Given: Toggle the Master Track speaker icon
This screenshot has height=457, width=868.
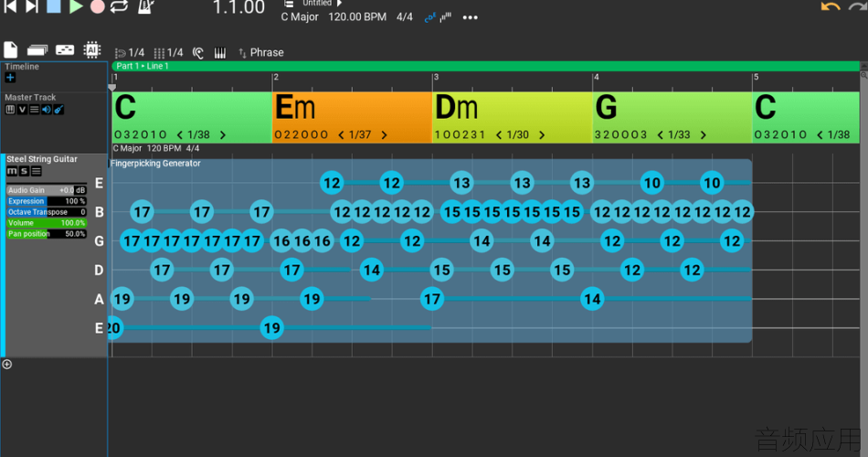Looking at the screenshot, I should point(47,110).
